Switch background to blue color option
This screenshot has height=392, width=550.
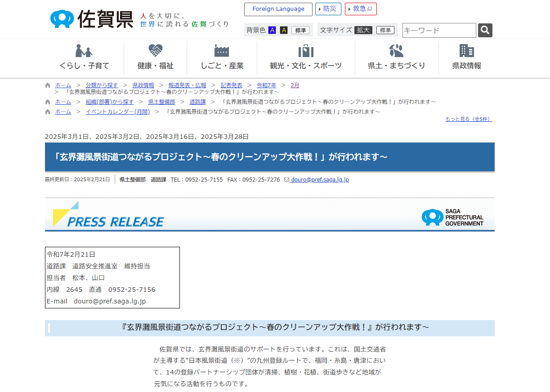(272, 30)
